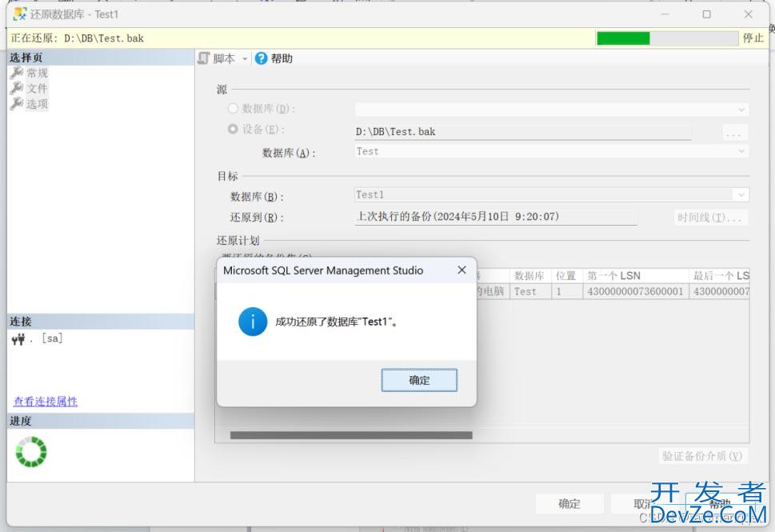Select the 选项 page wrench icon
This screenshot has height=532, width=775.
pos(16,103)
